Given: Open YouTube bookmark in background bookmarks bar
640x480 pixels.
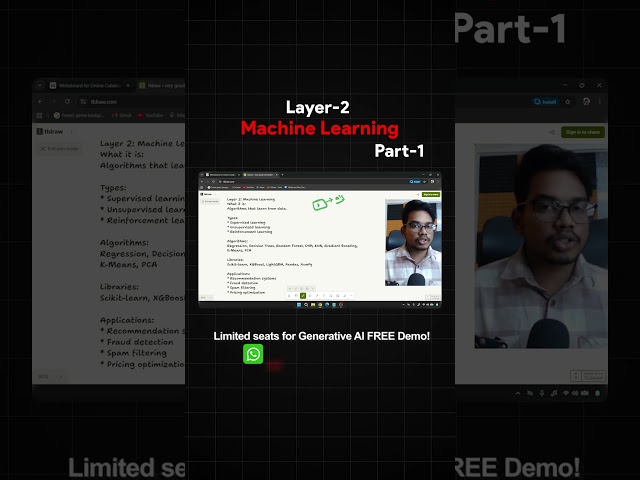Looking at the screenshot, I should (x=150, y=116).
